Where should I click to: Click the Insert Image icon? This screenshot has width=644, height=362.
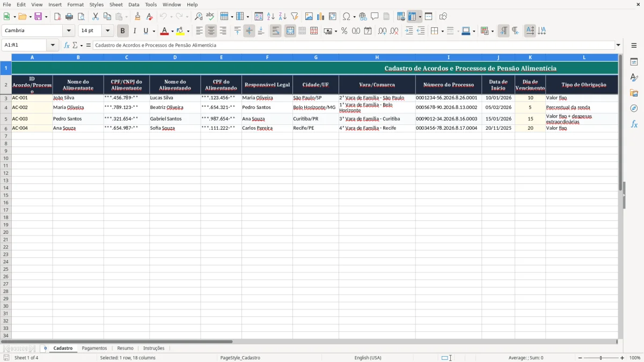coord(309,17)
